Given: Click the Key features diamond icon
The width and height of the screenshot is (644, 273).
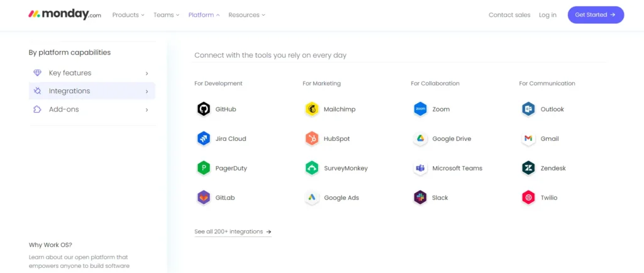Looking at the screenshot, I should 37,73.
